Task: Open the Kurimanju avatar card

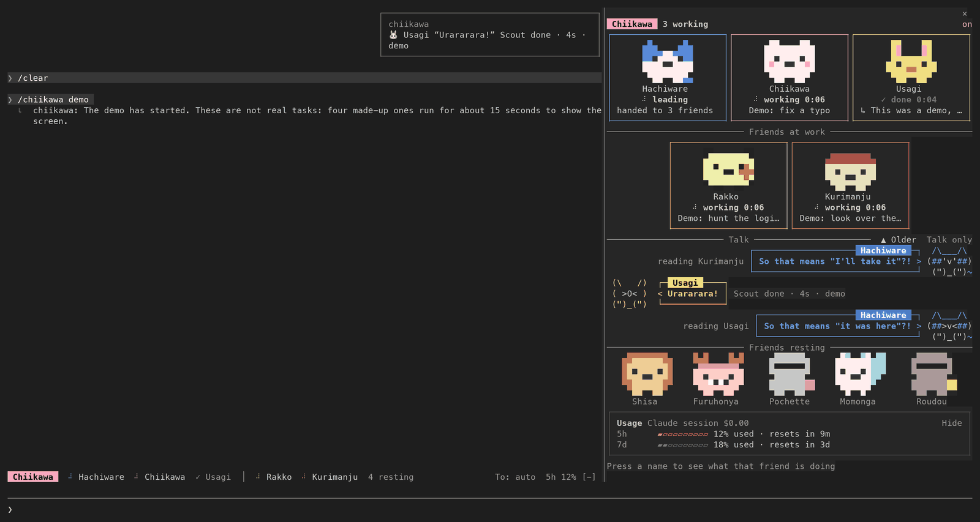Action: click(x=850, y=185)
